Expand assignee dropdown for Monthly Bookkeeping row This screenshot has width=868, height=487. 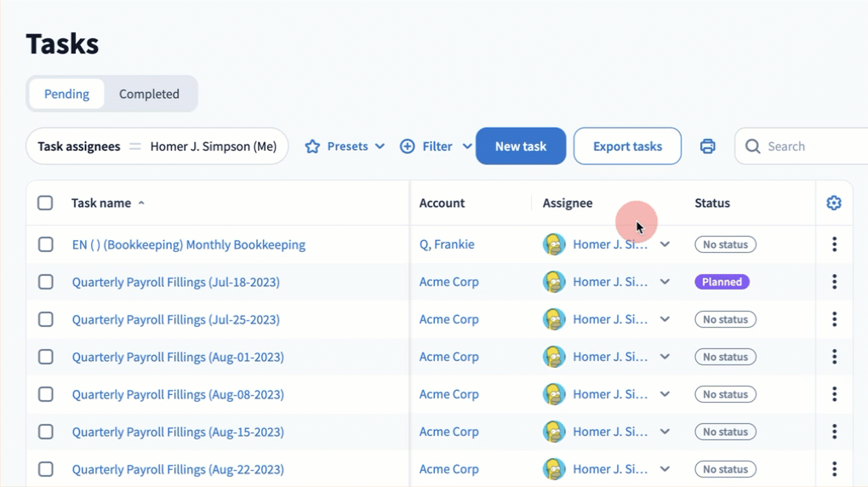point(665,244)
